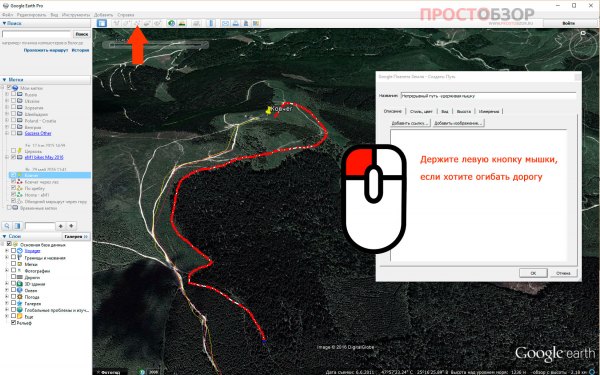Toggle the sidebar visibility toolbar icon
The height and width of the screenshot is (375, 600).
pyautogui.click(x=101, y=23)
